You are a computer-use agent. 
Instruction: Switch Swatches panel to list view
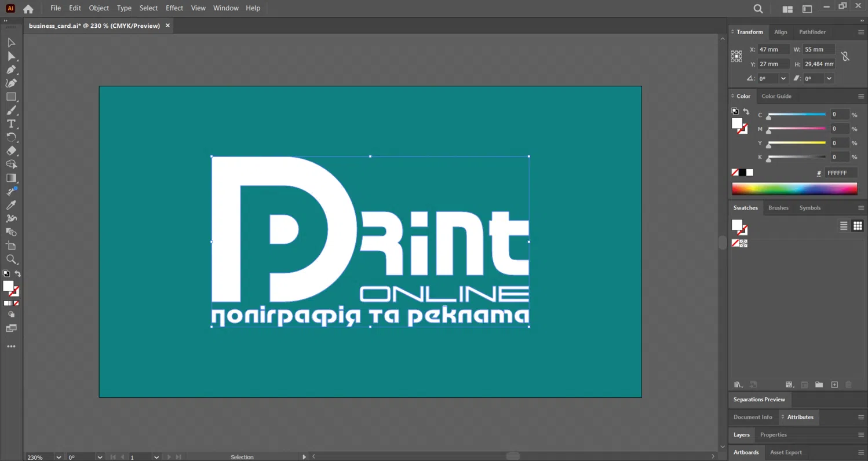point(844,226)
